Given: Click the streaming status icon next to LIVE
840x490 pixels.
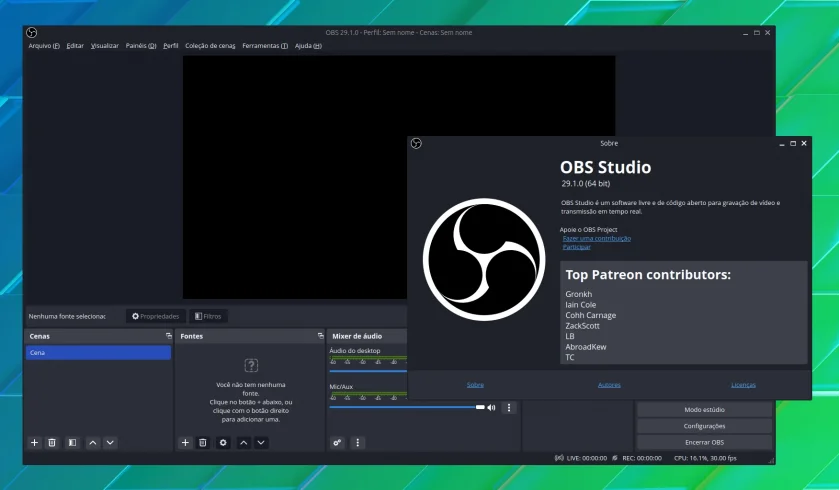Looking at the screenshot, I should [x=559, y=458].
